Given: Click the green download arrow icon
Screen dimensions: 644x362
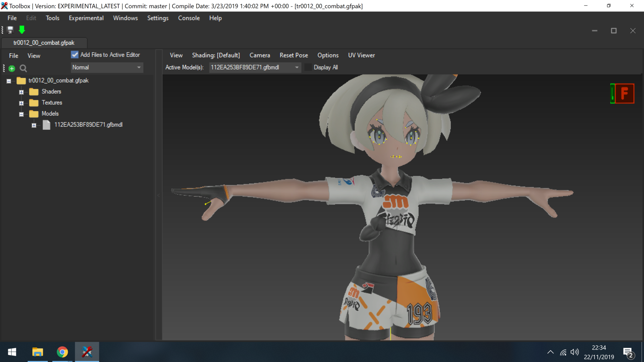Looking at the screenshot, I should (22, 30).
